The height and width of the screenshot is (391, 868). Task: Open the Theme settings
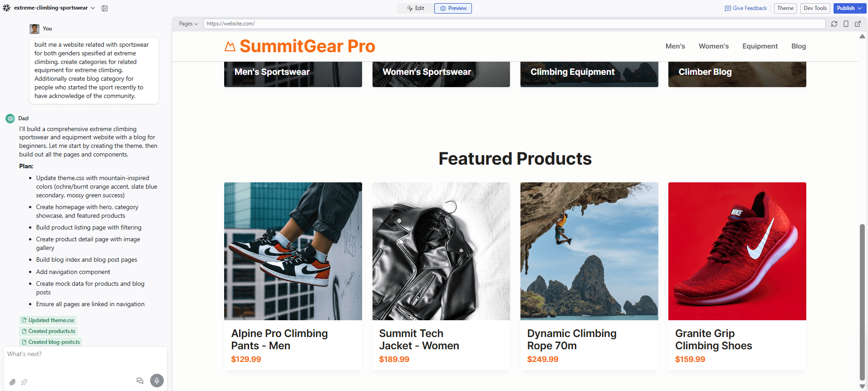(x=785, y=8)
